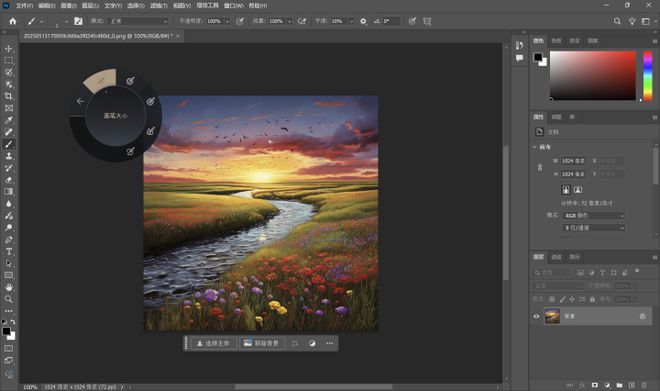Select the Rectangular Marquee tool
This screenshot has width=660, height=391.
[8, 61]
